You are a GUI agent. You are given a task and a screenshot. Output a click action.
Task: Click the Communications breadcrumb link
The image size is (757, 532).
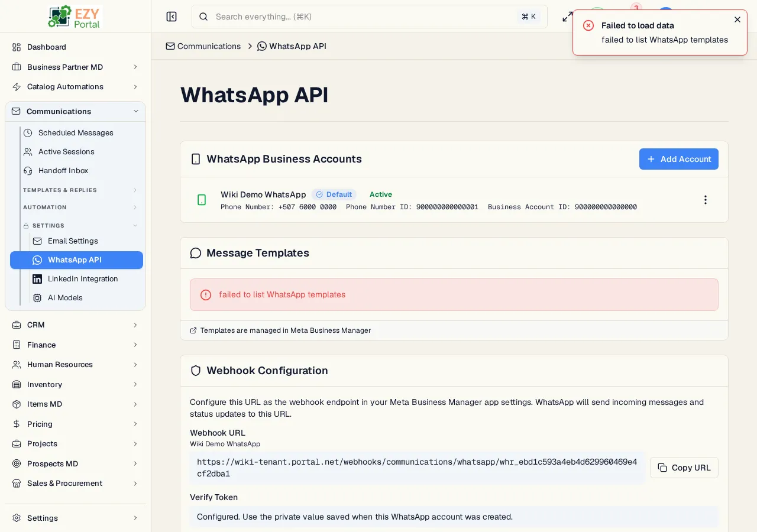(203, 46)
